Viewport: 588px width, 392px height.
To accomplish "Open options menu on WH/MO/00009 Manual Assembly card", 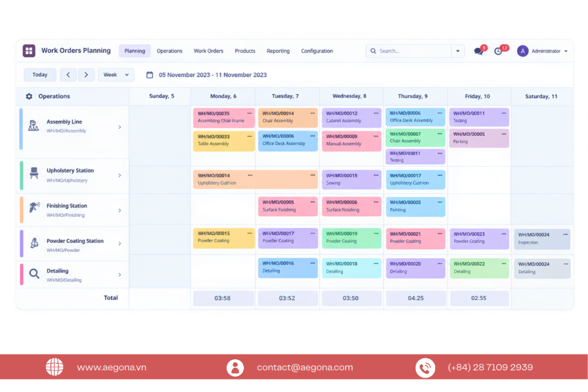I will click(376, 136).
